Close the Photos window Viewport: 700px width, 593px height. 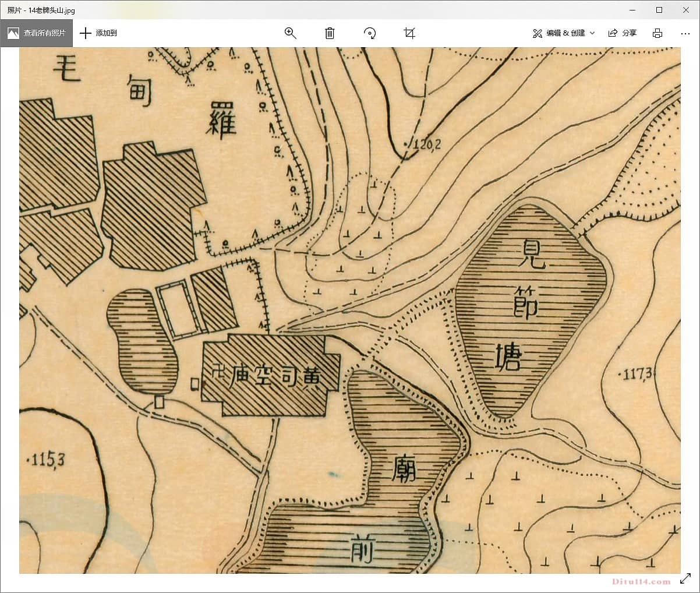tap(686, 10)
